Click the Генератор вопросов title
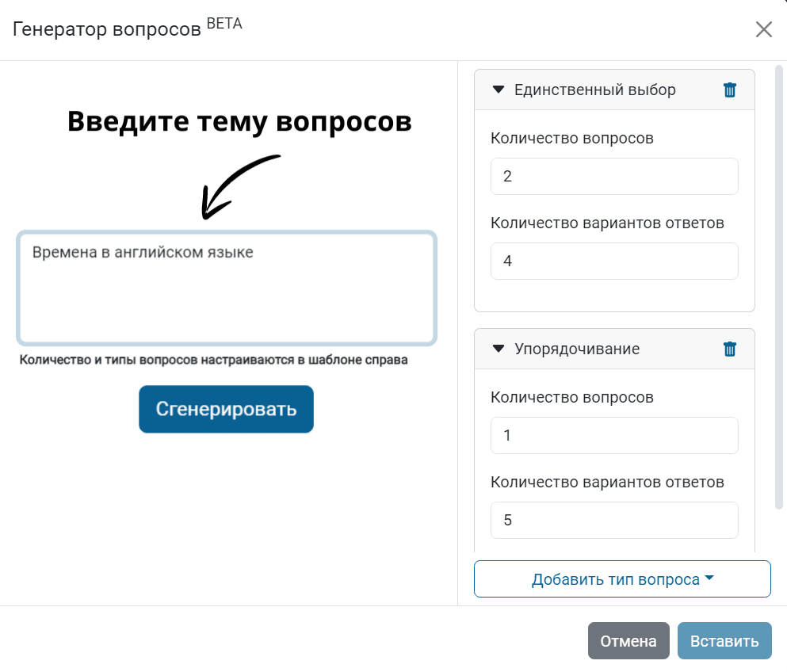The width and height of the screenshot is (787, 672). click(x=106, y=29)
